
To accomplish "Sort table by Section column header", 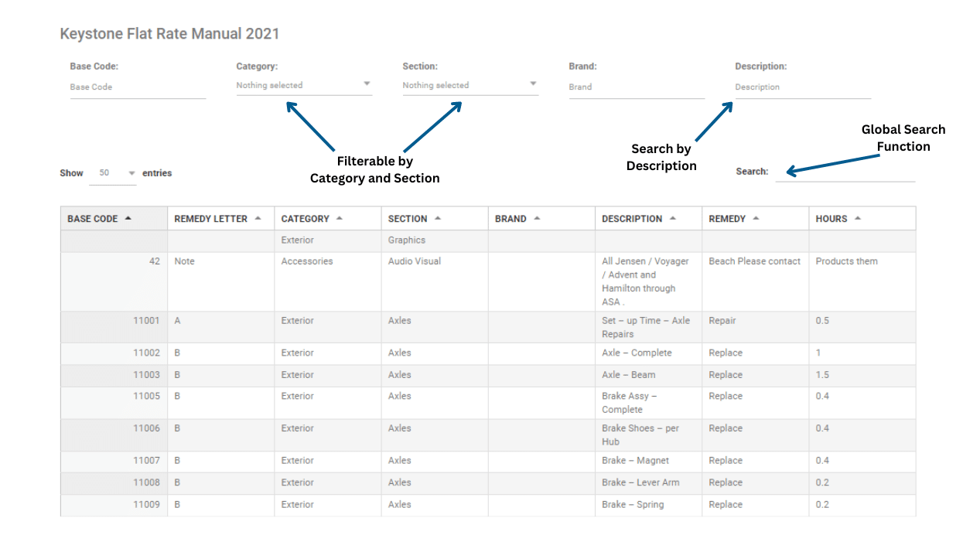I will 434,219.
